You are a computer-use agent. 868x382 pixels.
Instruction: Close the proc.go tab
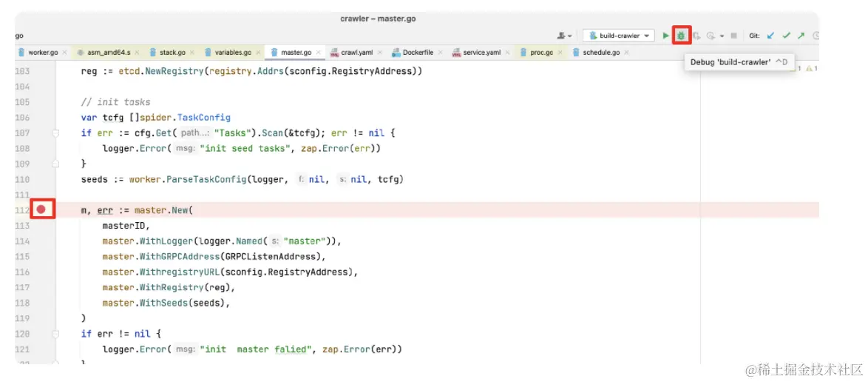coord(560,53)
